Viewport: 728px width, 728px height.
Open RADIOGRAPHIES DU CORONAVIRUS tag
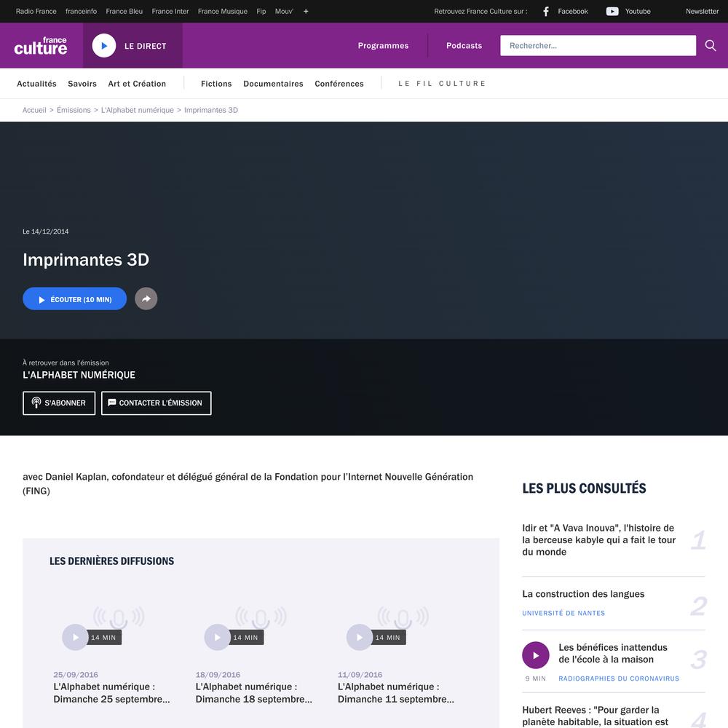[x=619, y=678]
